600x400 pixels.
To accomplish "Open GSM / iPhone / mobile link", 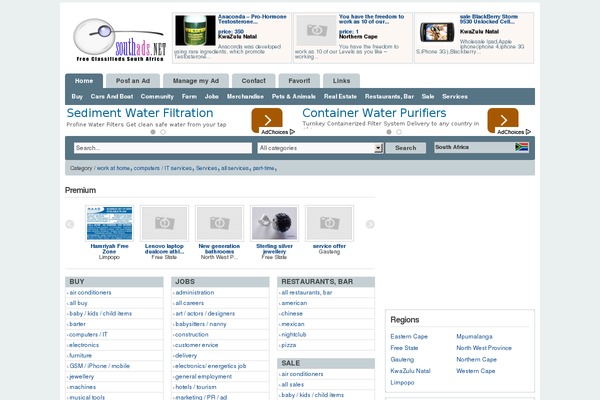I will pyautogui.click(x=99, y=366).
